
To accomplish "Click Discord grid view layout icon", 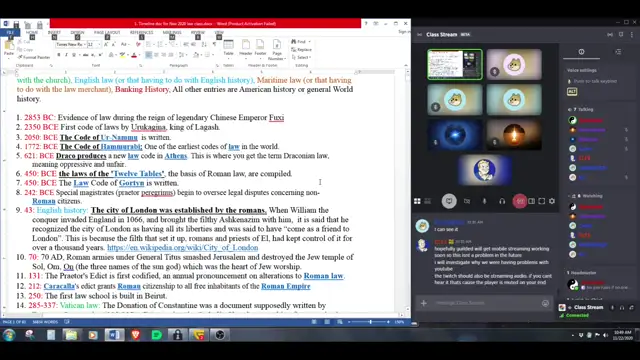I will (x=417, y=201).
